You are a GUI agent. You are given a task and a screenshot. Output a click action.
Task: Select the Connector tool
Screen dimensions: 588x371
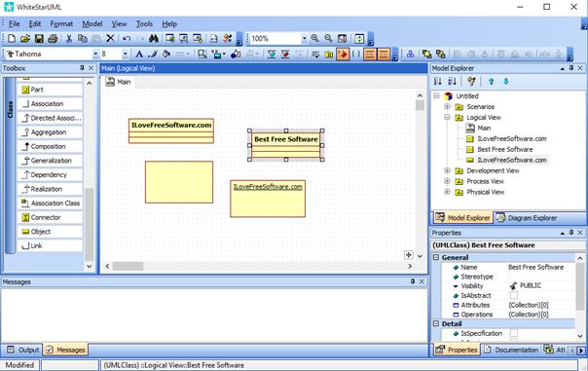(50, 217)
